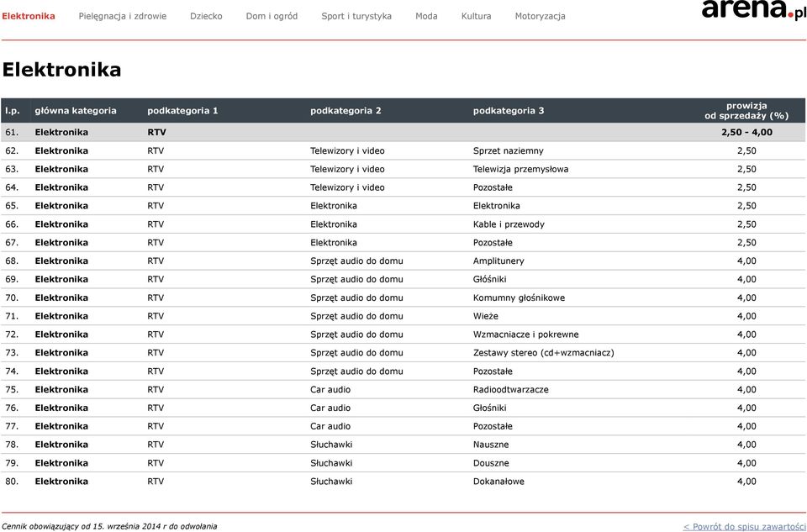The width and height of the screenshot is (807, 532).
Task: Click the Kable i przewody cell
Action: 509,224
